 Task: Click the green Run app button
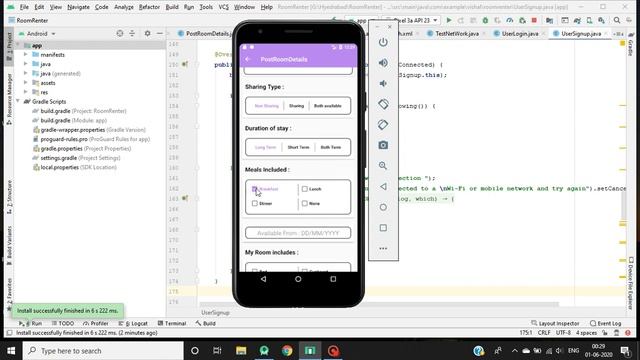coord(449,20)
